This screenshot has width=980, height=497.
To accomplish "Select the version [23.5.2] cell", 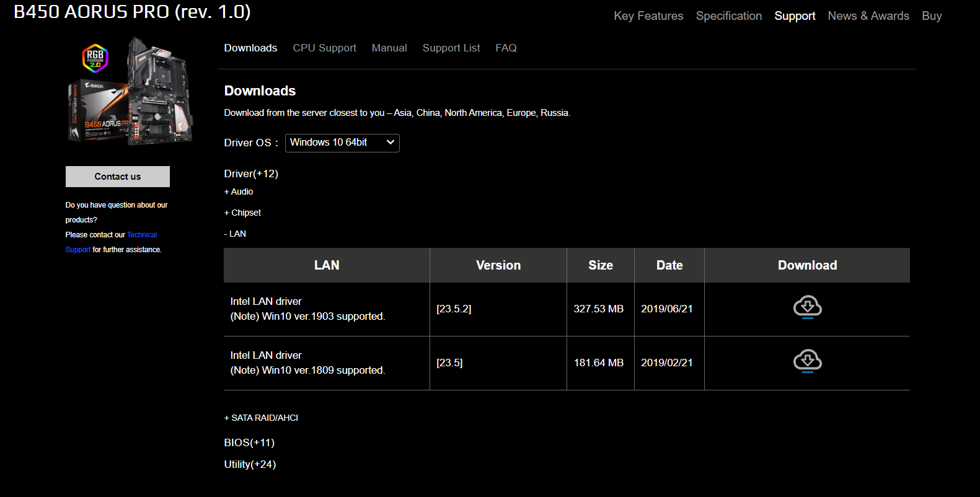I will [x=454, y=309].
